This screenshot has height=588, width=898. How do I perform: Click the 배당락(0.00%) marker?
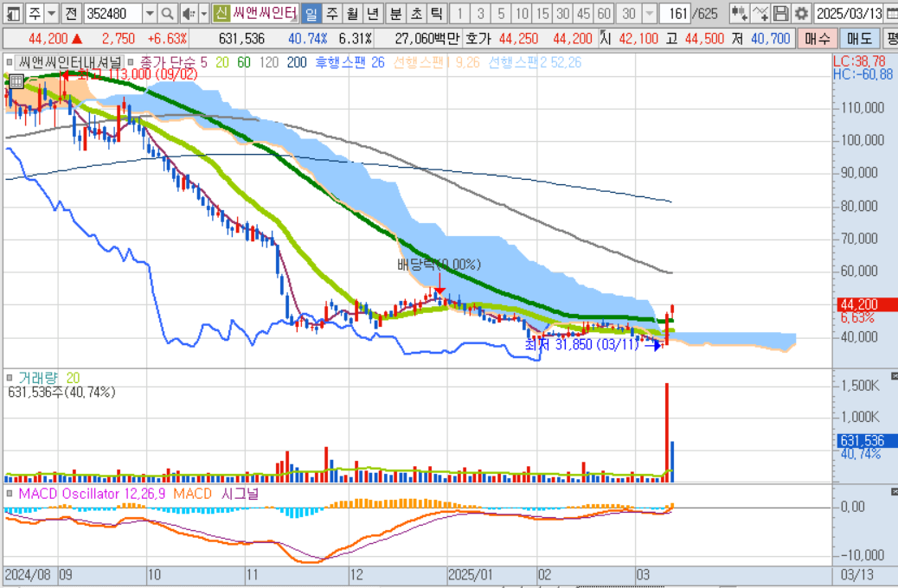point(439,265)
